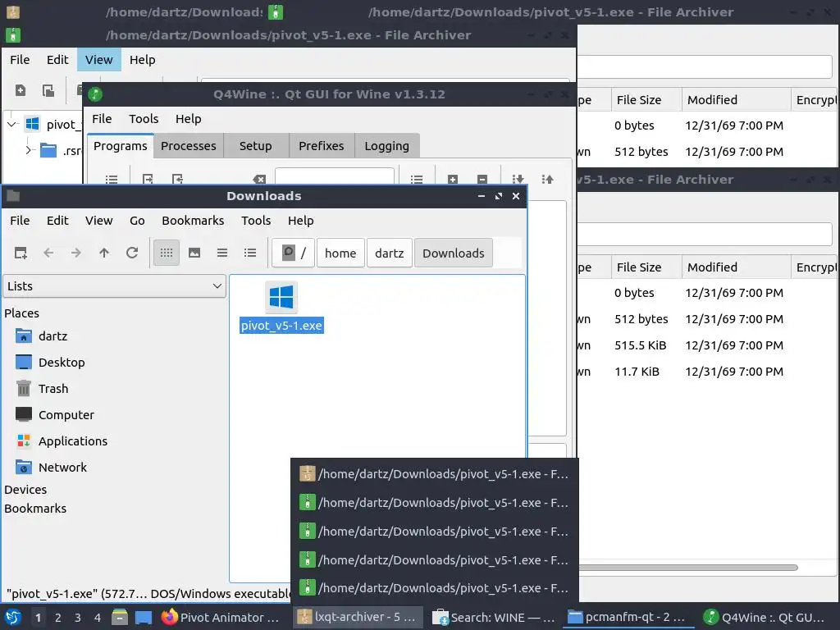The image size is (840, 630).
Task: Switch to virtual desktop 2
Action: 58,618
